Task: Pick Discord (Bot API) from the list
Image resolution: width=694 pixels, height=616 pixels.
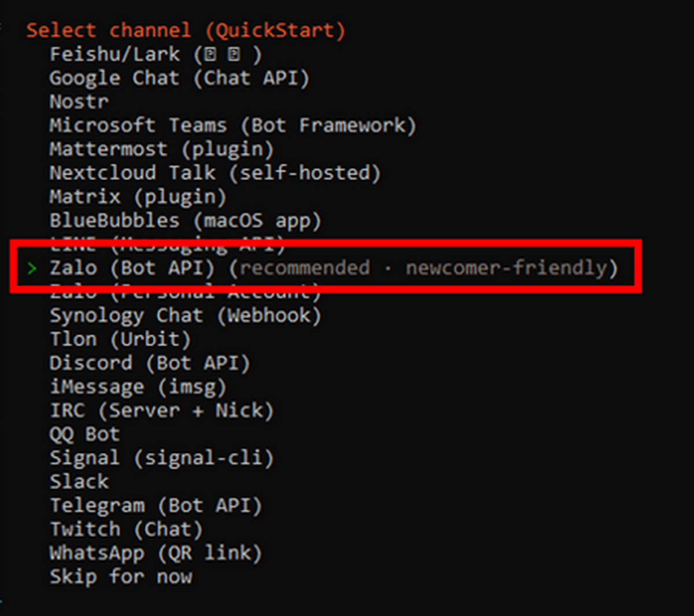Action: (x=149, y=363)
